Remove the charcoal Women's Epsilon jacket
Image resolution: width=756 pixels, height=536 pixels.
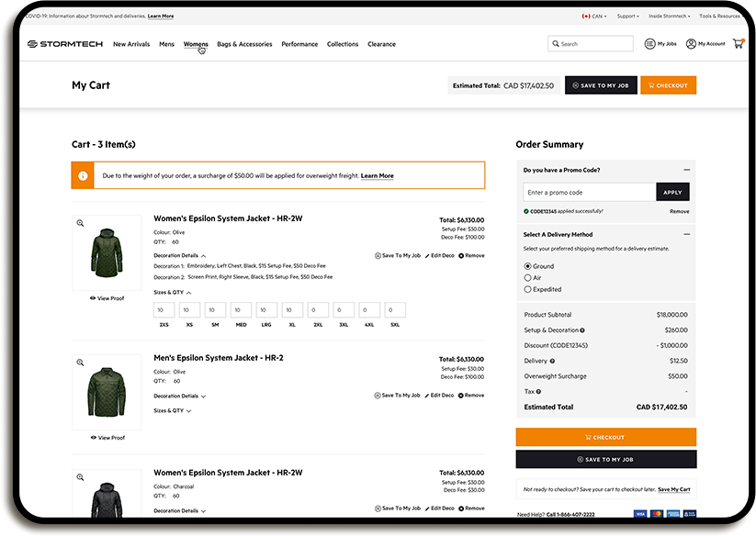click(x=471, y=508)
